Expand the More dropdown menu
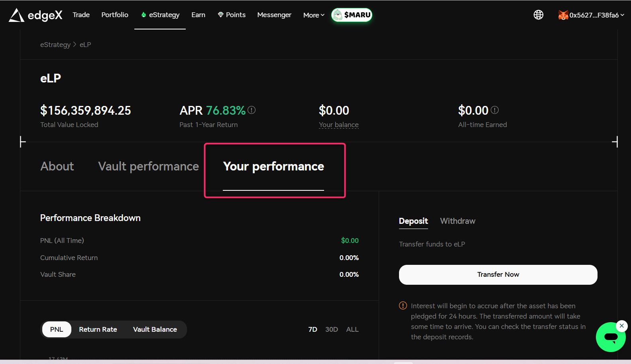This screenshot has width=631, height=364. (314, 15)
